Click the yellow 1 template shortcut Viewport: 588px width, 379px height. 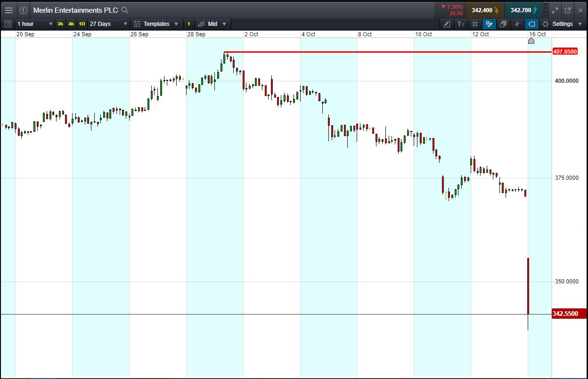(x=188, y=24)
